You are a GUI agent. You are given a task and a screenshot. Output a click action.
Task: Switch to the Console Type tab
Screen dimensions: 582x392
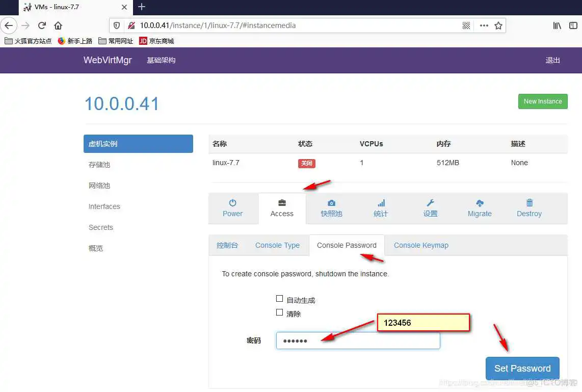(x=277, y=245)
